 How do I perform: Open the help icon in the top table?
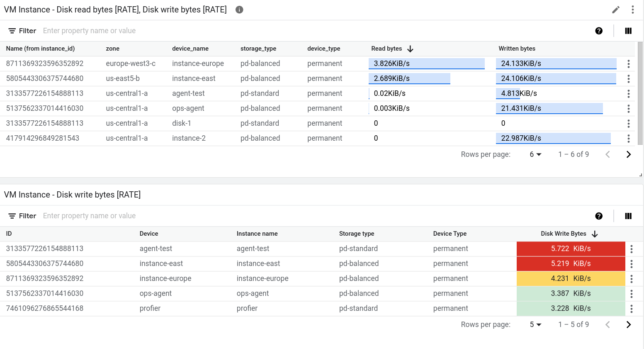pos(599,31)
